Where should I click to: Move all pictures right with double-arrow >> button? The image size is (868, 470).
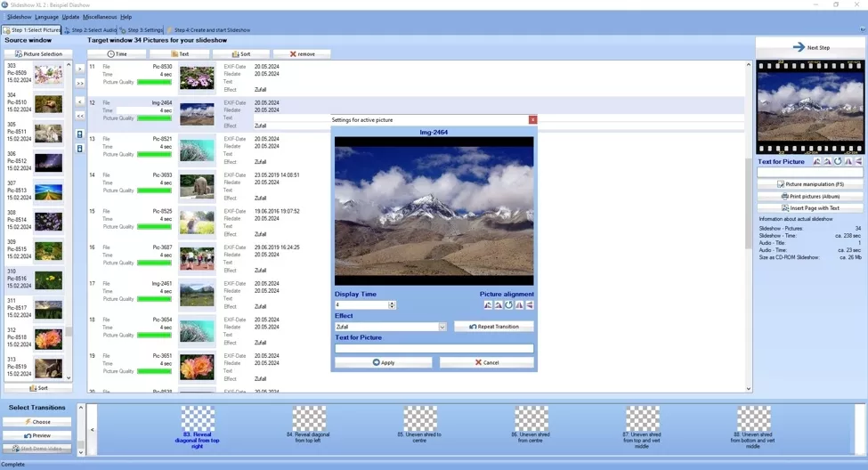tap(80, 83)
